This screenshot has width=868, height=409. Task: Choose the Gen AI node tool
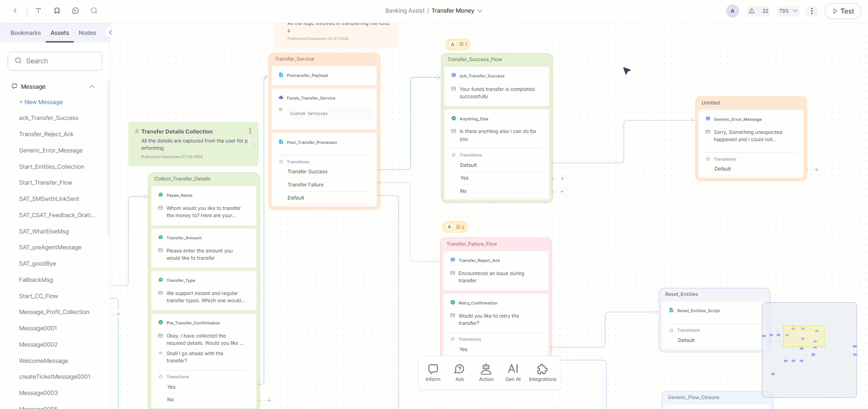pos(513,373)
